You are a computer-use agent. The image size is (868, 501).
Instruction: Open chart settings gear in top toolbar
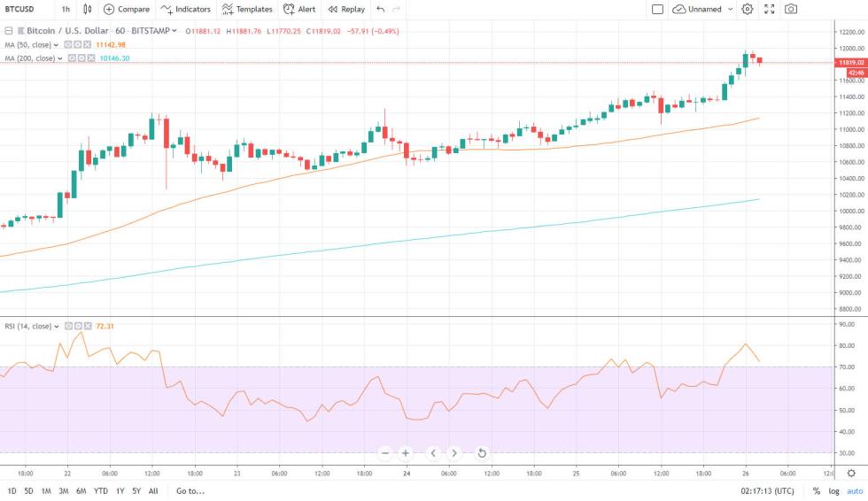tap(747, 9)
